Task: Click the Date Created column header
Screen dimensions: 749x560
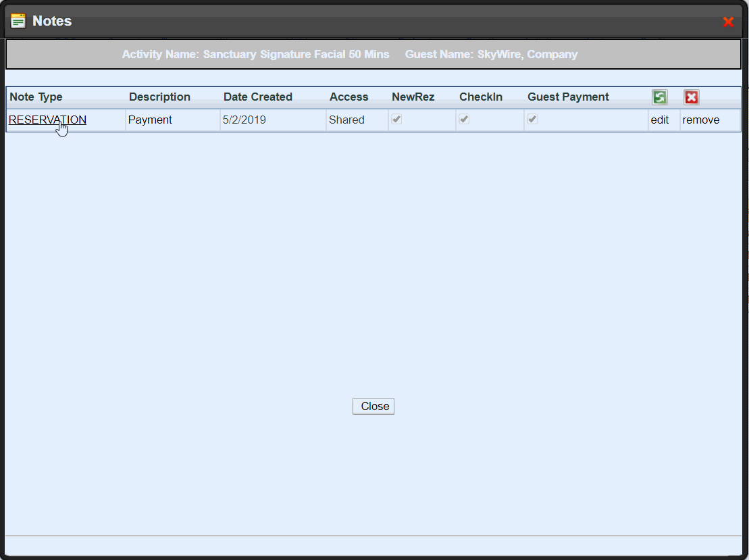Action: [258, 97]
